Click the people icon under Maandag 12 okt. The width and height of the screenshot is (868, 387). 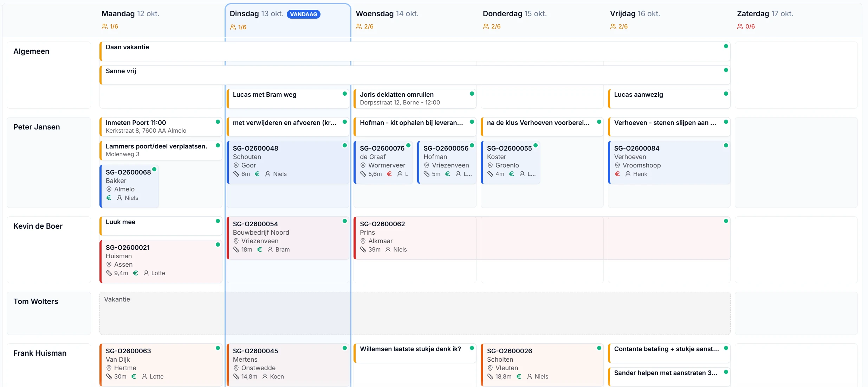(104, 26)
